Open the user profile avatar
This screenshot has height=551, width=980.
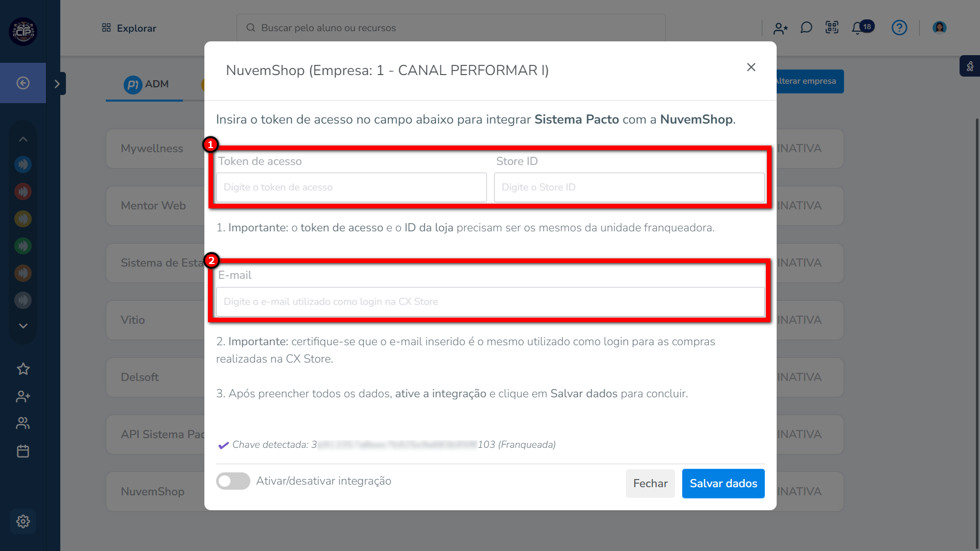pyautogui.click(x=939, y=28)
